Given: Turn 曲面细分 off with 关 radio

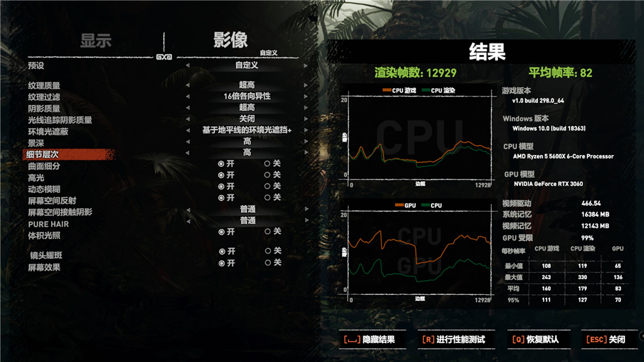Looking at the screenshot, I should 267,164.
